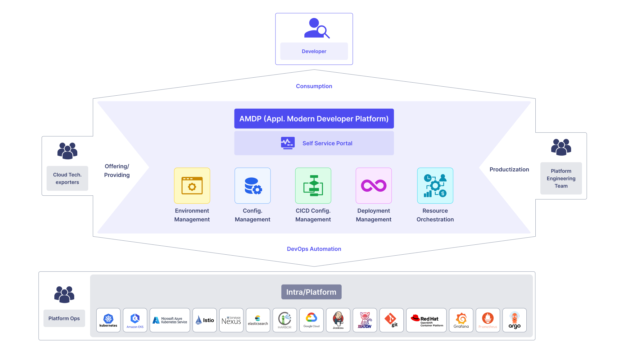
Task: Click the Cloud Tech. exporters group icon
Action: pos(67,151)
